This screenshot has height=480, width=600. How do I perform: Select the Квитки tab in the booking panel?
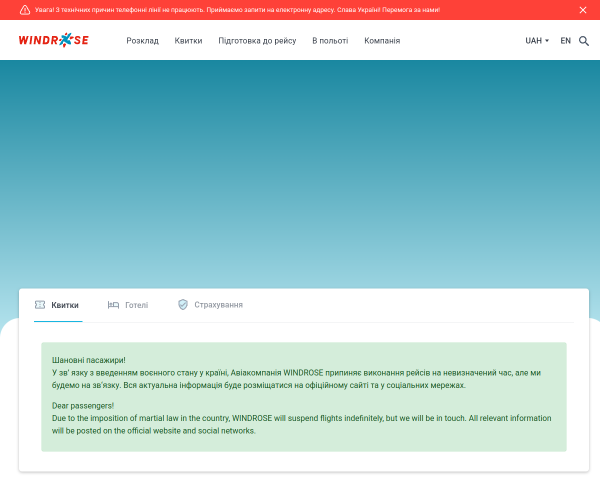click(58, 305)
